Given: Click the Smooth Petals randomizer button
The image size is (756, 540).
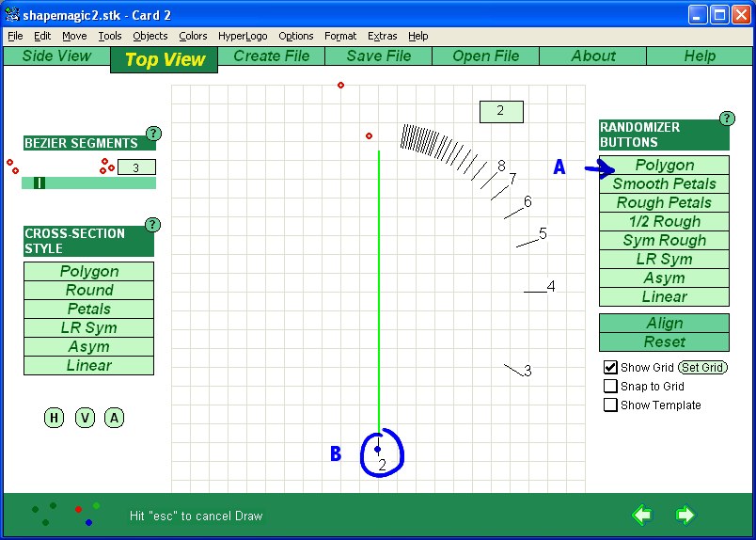Looking at the screenshot, I should point(664,184).
